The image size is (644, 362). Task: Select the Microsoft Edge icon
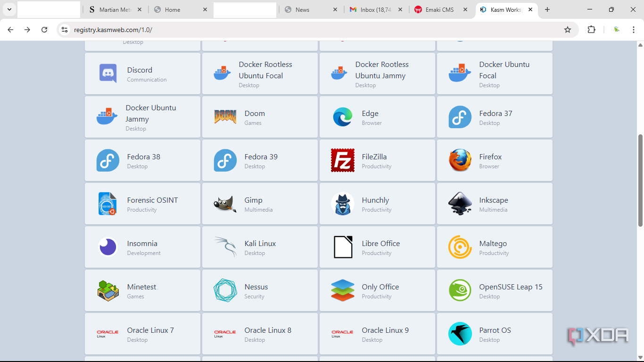pyautogui.click(x=343, y=117)
